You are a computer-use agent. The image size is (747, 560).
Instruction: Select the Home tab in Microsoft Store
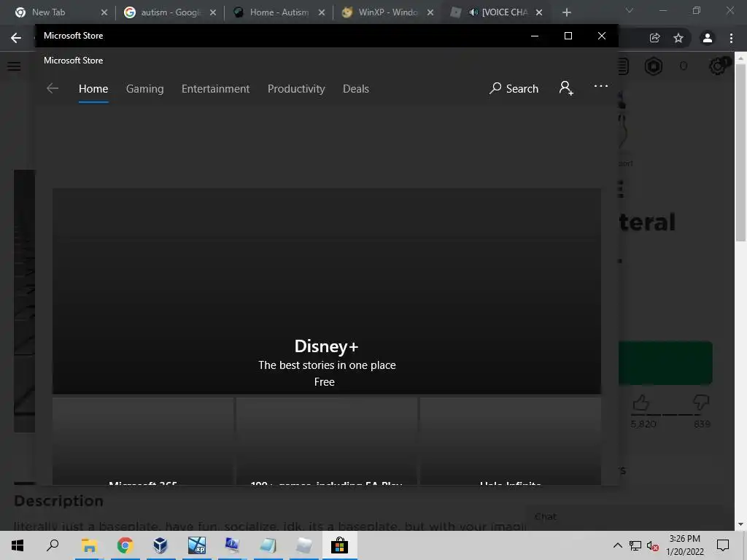point(93,89)
